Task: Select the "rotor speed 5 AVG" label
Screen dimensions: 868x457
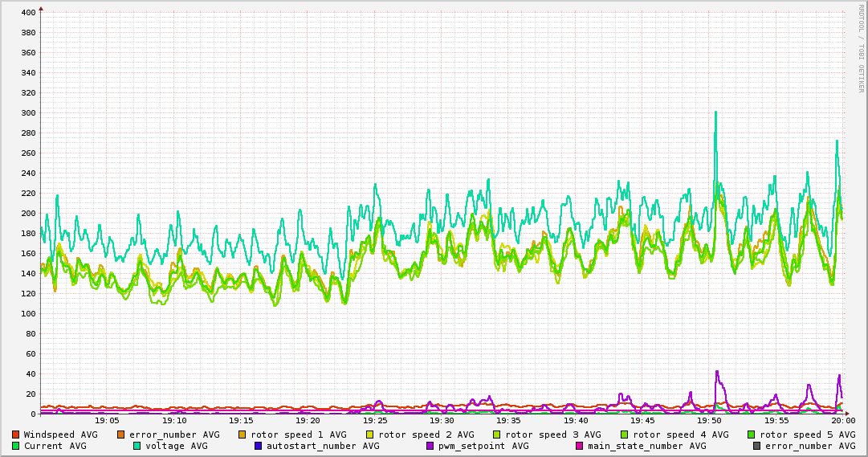Action: point(808,435)
